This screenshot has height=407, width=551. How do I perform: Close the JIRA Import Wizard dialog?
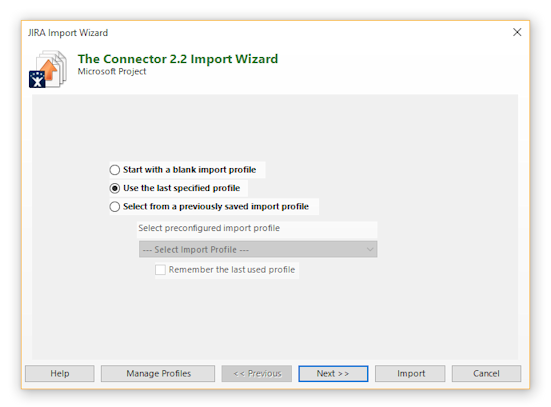click(517, 32)
